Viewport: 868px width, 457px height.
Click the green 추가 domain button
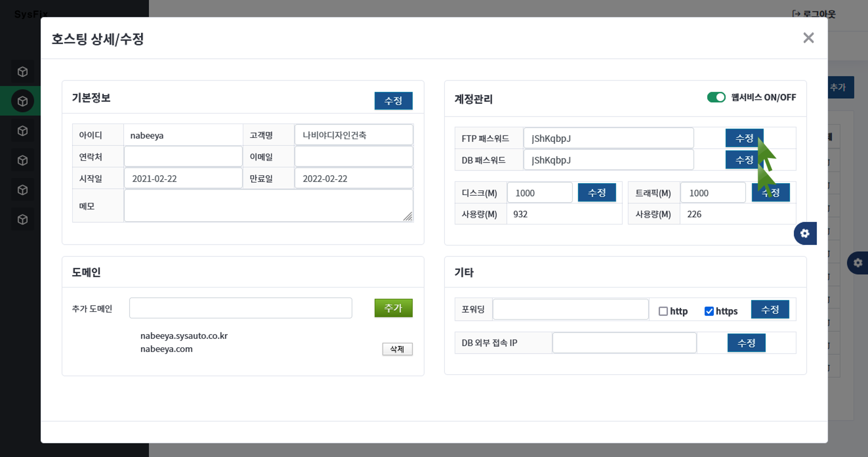(x=393, y=308)
